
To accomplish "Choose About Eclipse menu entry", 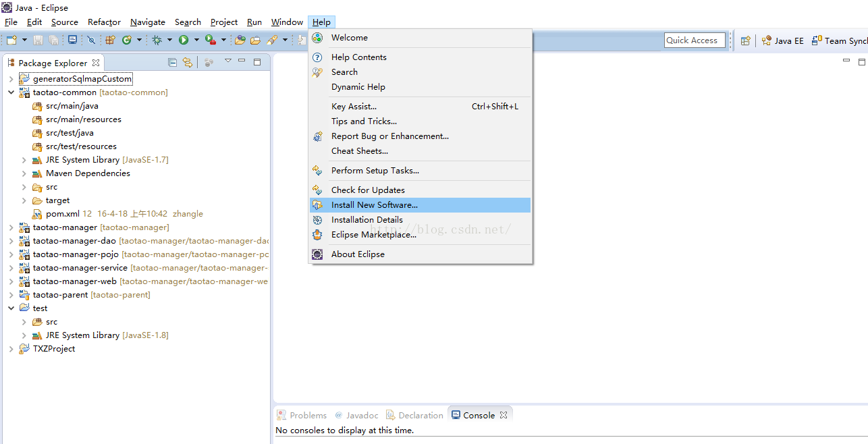I will pos(420,254).
